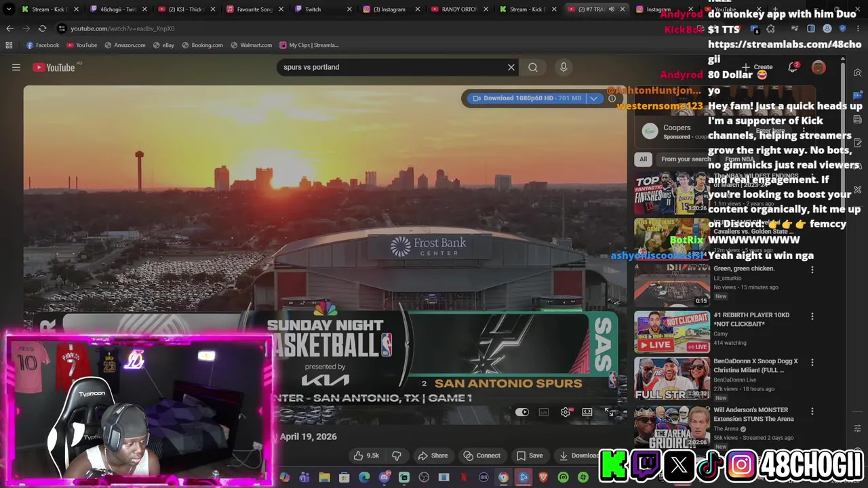Image resolution: width=868 pixels, height=488 pixels.
Task: Switch to the 48chogii Twitch tab
Action: [117, 9]
